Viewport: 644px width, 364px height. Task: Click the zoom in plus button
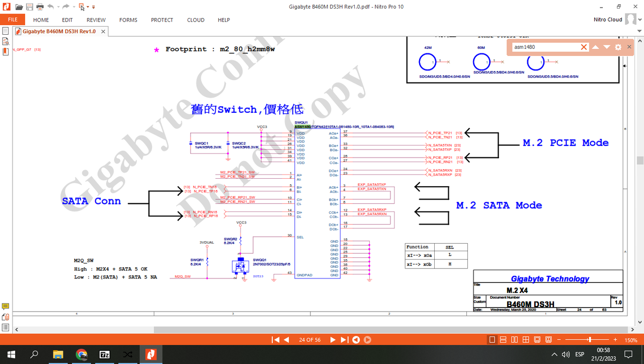click(616, 340)
